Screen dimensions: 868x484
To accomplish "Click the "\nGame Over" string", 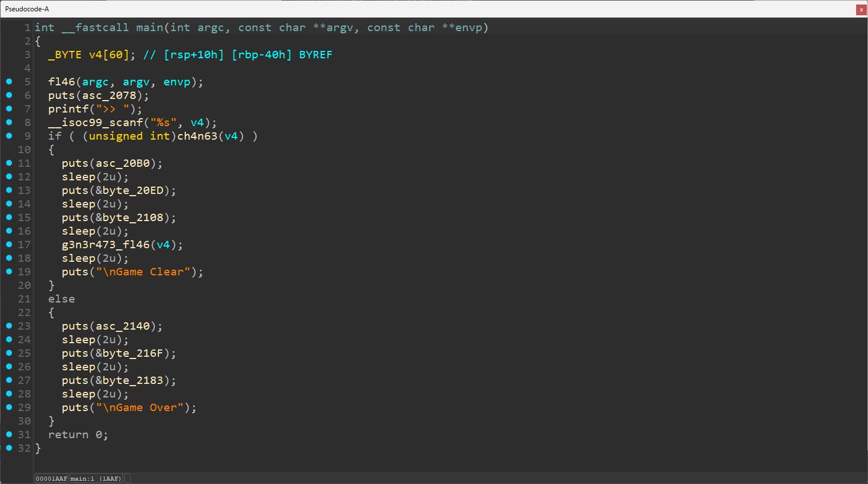I will pos(140,408).
